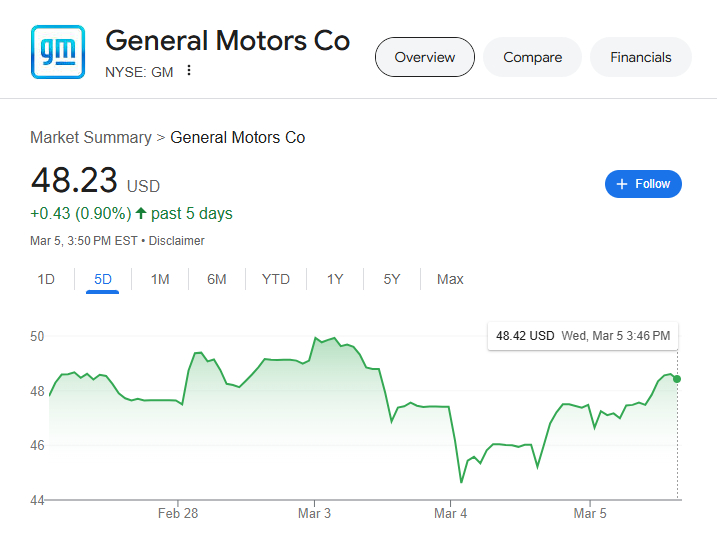
Task: Select the 1Y time range
Action: pyautogui.click(x=335, y=279)
